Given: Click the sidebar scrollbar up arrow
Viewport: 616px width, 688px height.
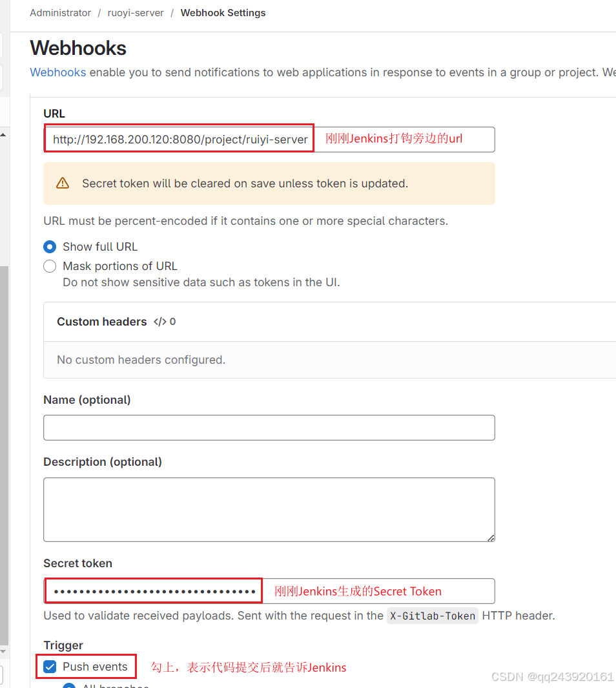Looking at the screenshot, I should coord(3,135).
